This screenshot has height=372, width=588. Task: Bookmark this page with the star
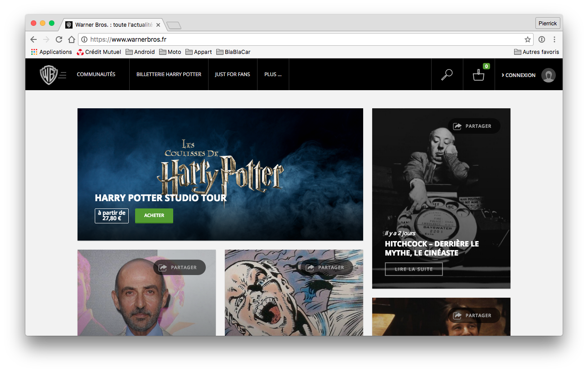click(x=527, y=39)
